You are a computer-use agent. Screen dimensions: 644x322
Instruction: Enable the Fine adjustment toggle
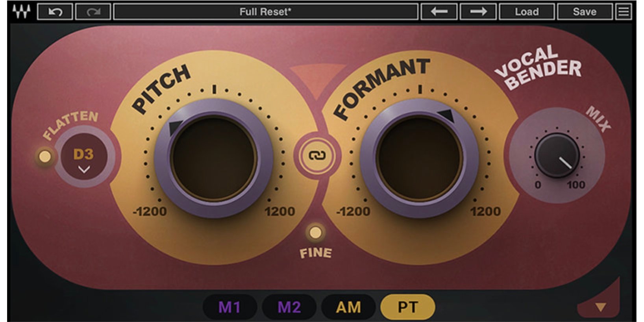point(315,233)
